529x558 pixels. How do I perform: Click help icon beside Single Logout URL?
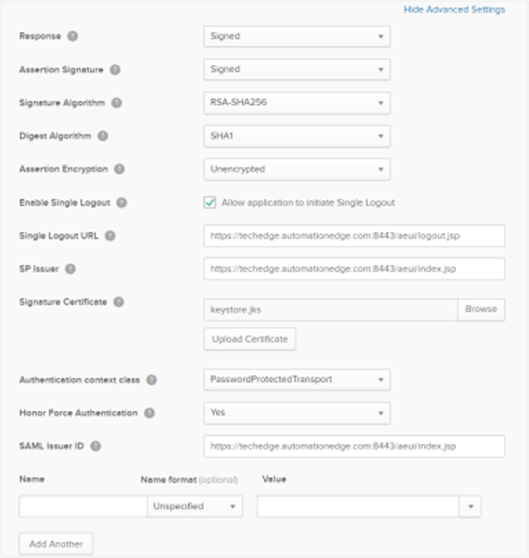tap(110, 236)
